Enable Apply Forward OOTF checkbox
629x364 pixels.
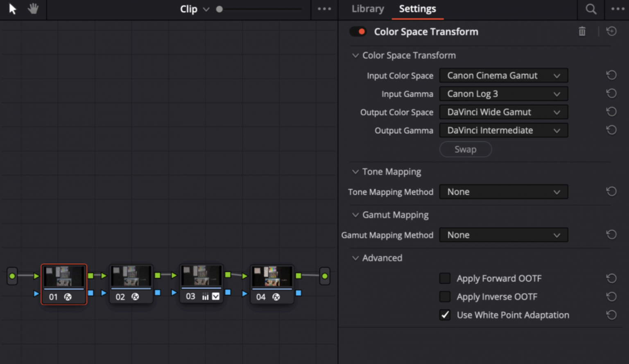445,278
